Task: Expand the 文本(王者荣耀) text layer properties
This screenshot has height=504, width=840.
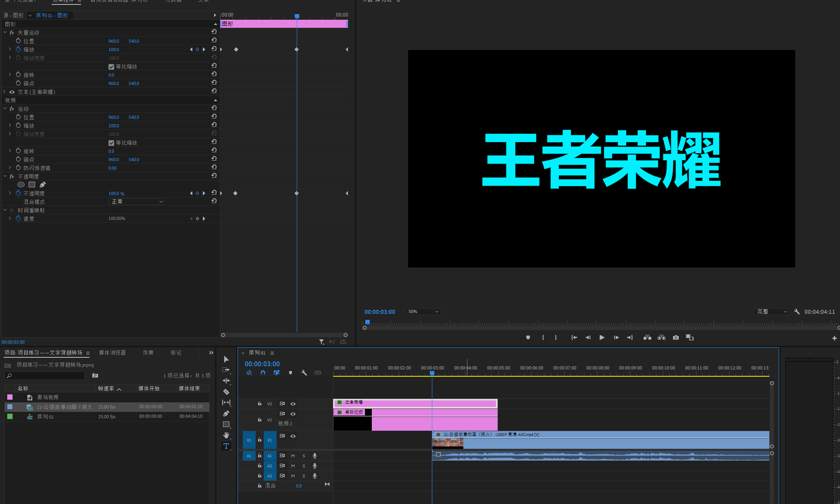Action: click(x=4, y=92)
